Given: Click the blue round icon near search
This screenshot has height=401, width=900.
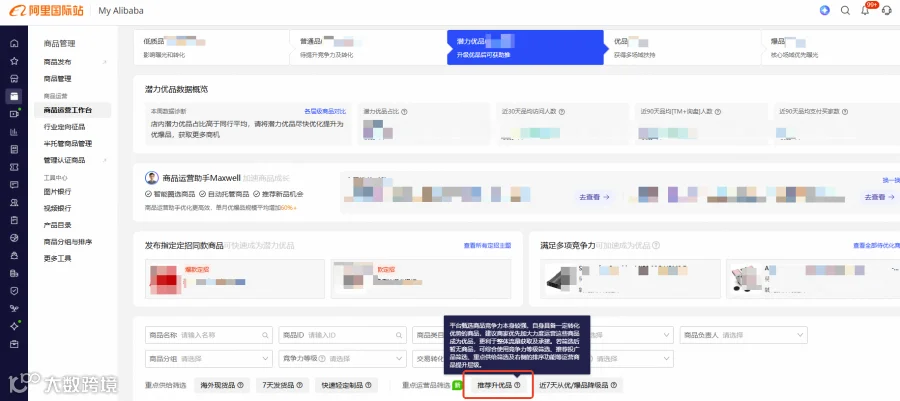Looking at the screenshot, I should coord(825,10).
